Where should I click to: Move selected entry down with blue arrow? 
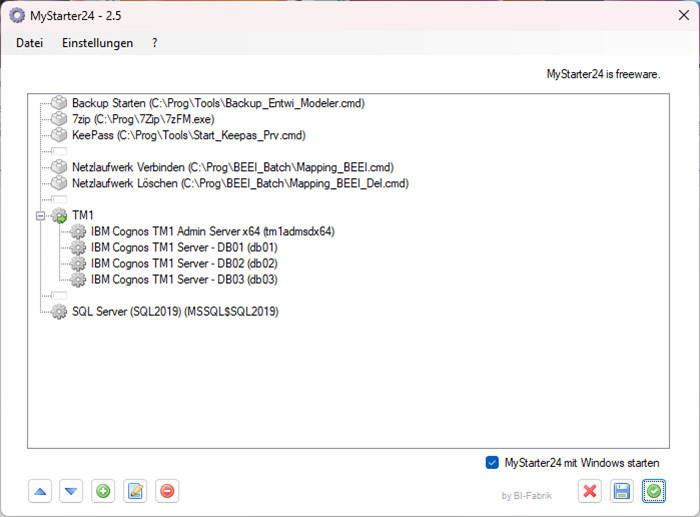(71, 491)
